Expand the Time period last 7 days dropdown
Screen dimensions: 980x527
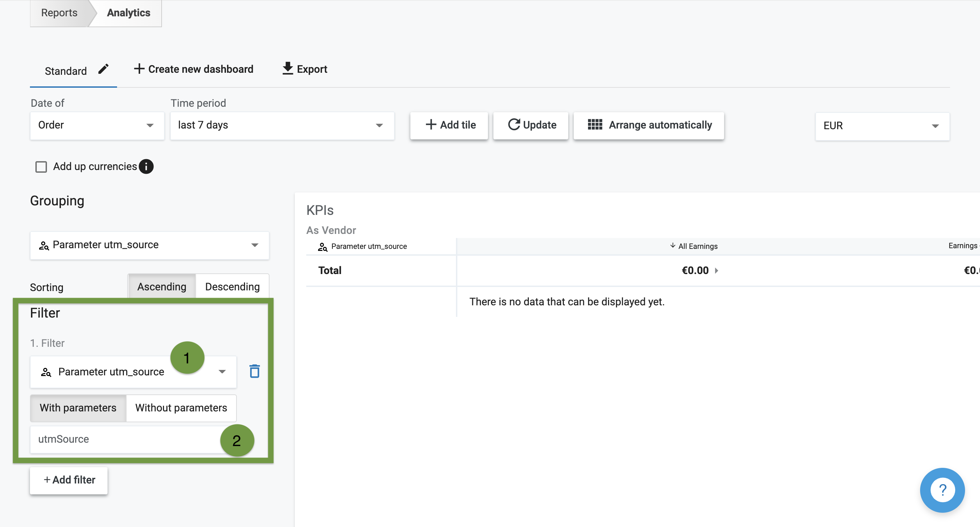[282, 125]
